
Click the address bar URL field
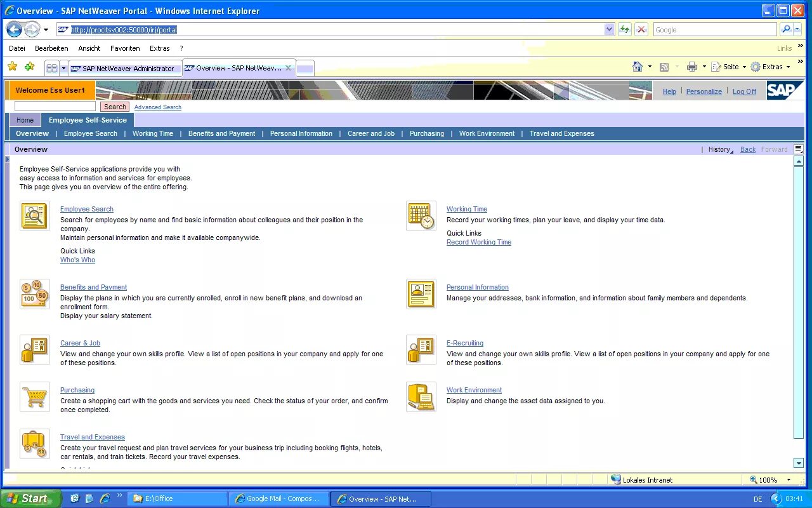coord(254,29)
